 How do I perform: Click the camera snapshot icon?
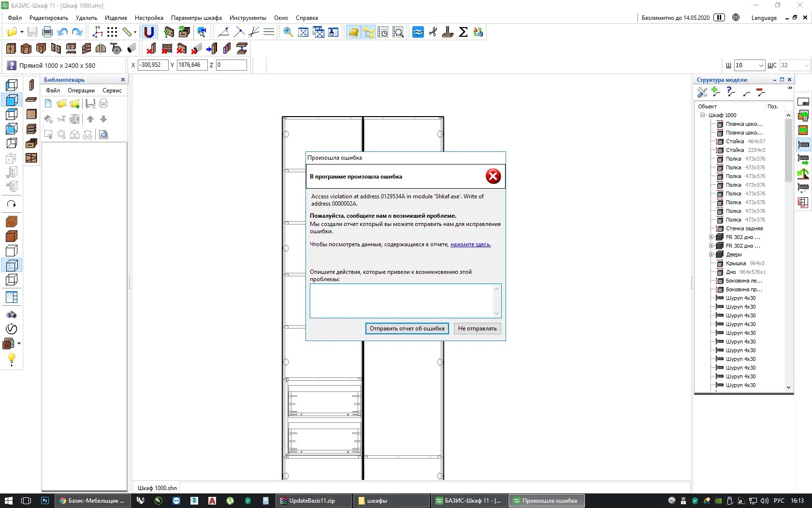tap(12, 315)
